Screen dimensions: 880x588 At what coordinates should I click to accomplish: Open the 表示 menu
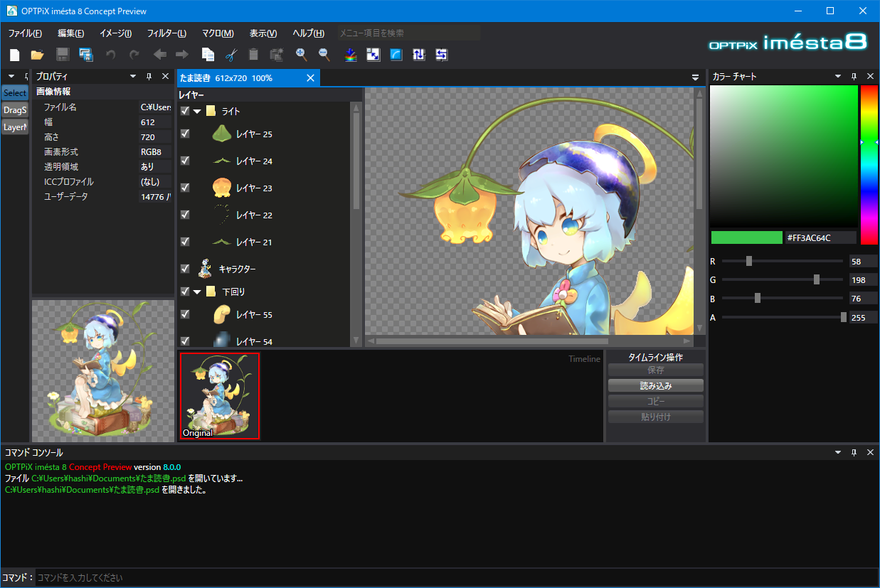click(263, 33)
